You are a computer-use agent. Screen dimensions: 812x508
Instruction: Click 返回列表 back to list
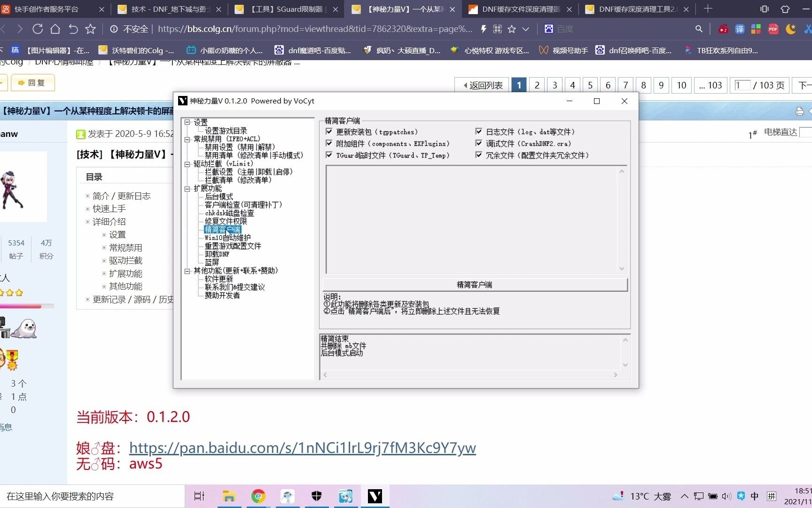[483, 85]
